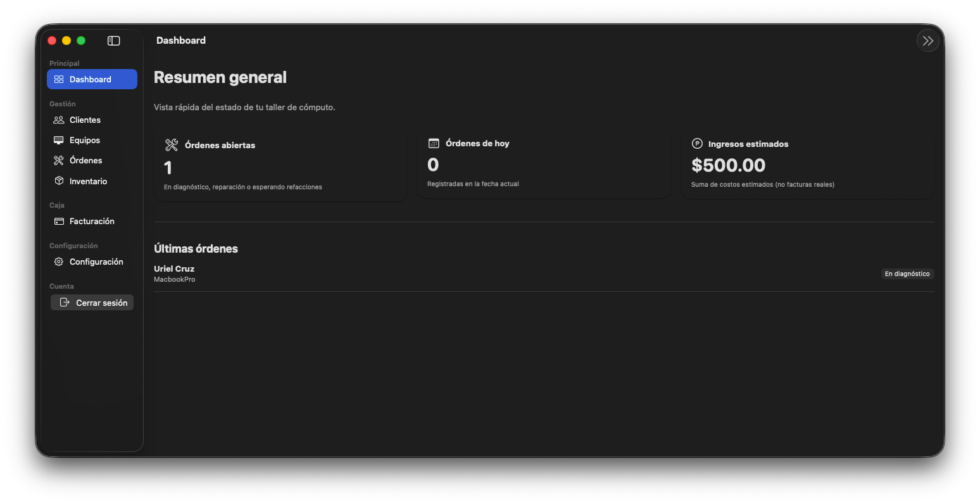Click the green fullscreen window button

(81, 41)
